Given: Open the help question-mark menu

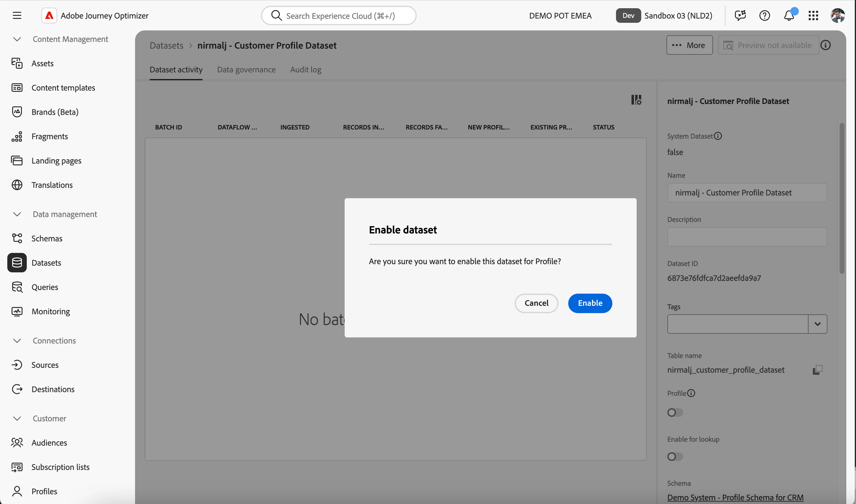Looking at the screenshot, I should tap(764, 16).
